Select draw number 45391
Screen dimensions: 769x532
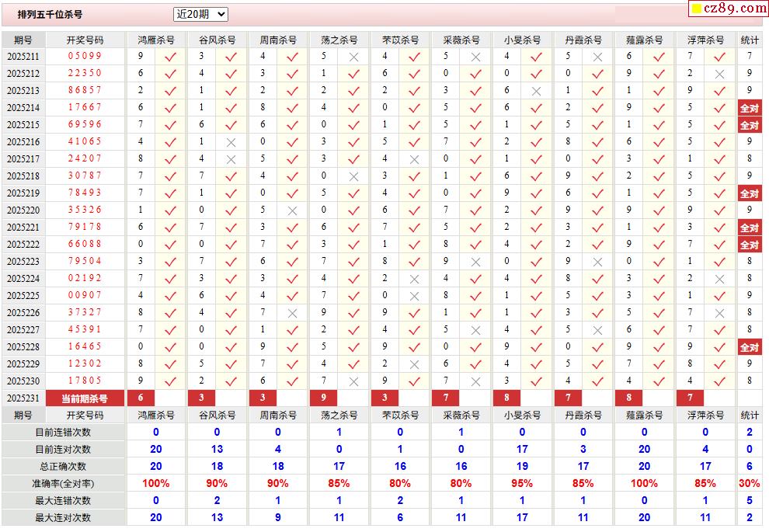click(x=85, y=329)
